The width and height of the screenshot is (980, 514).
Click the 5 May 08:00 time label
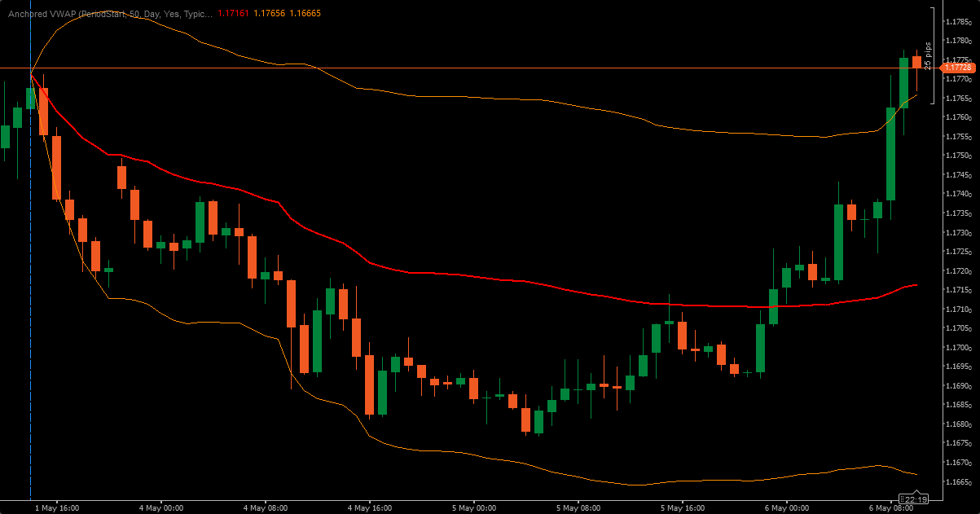point(578,508)
